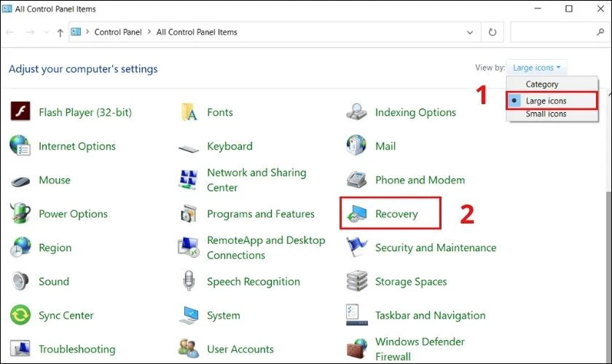Open Phone and Modem link text
Screen dimensions: 612x364
420,180
